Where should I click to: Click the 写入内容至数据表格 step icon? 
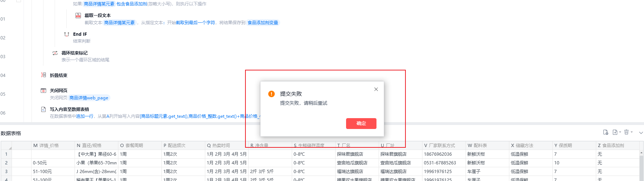(43, 109)
